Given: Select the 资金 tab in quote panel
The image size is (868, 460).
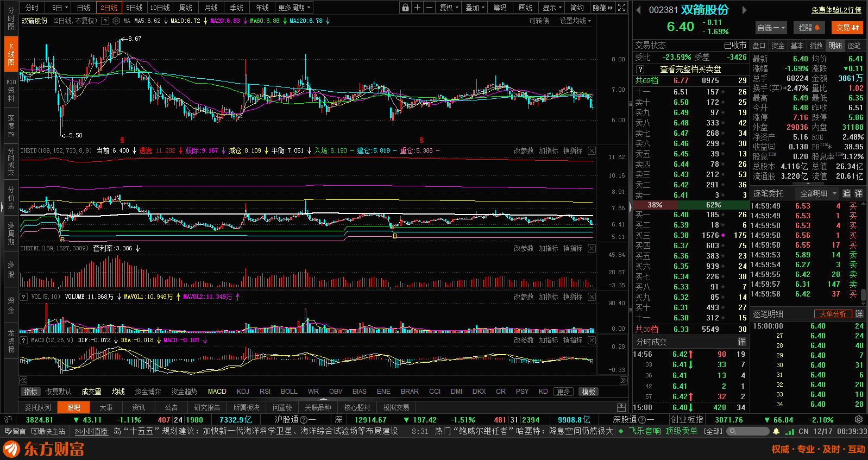Looking at the screenshot, I should click(x=778, y=46).
